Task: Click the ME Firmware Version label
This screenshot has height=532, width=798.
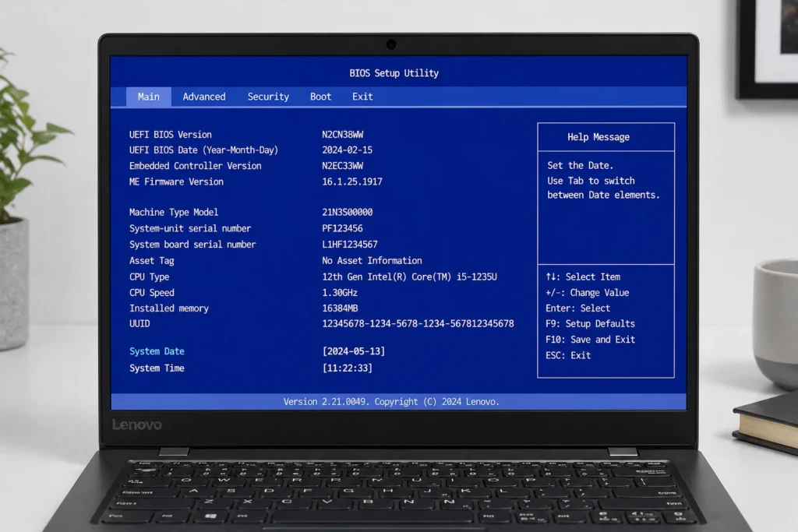Action: tap(176, 181)
